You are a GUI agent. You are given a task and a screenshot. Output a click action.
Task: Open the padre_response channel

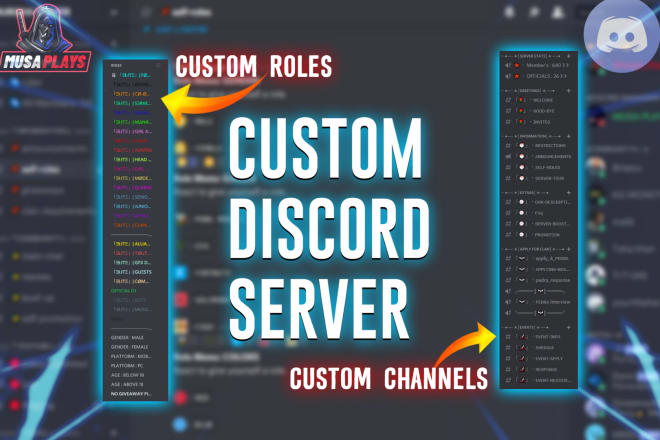pyautogui.click(x=538, y=280)
